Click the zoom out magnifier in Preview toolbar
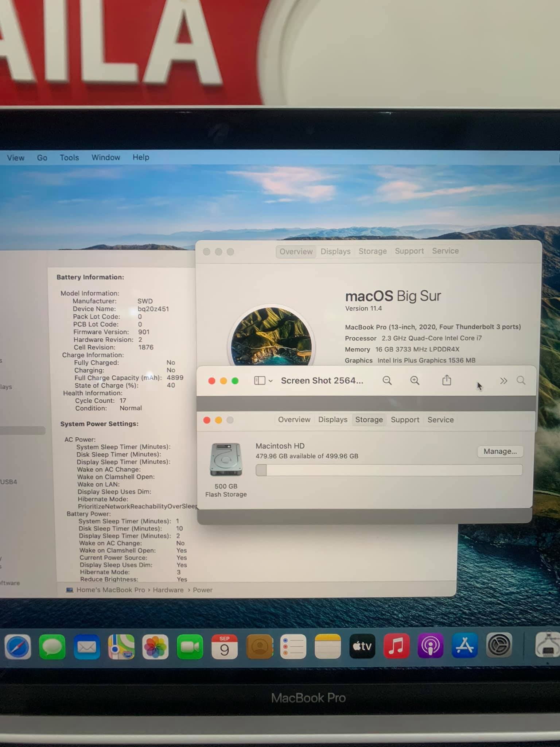This screenshot has width=560, height=747. (387, 381)
